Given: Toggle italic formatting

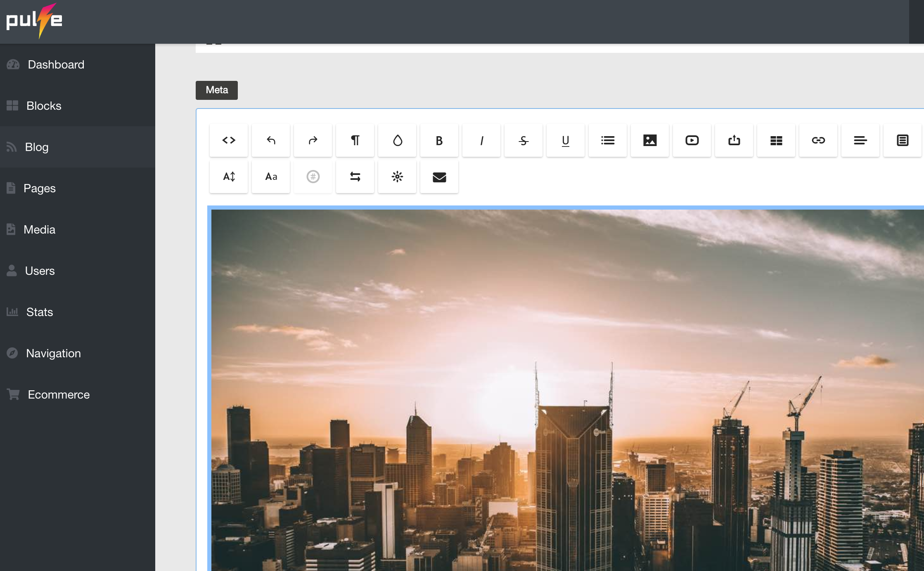Looking at the screenshot, I should (481, 140).
